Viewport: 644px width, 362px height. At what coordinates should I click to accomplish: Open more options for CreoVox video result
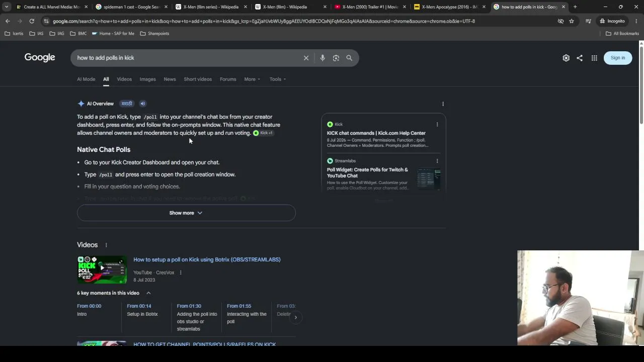181,273
